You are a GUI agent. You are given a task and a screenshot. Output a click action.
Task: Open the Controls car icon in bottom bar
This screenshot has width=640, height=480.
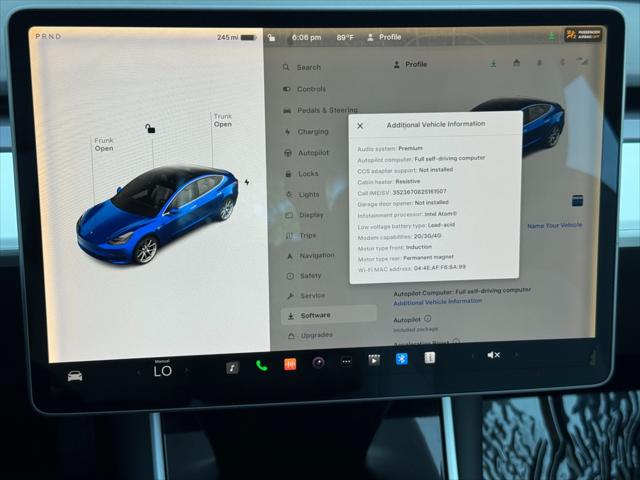point(75,376)
